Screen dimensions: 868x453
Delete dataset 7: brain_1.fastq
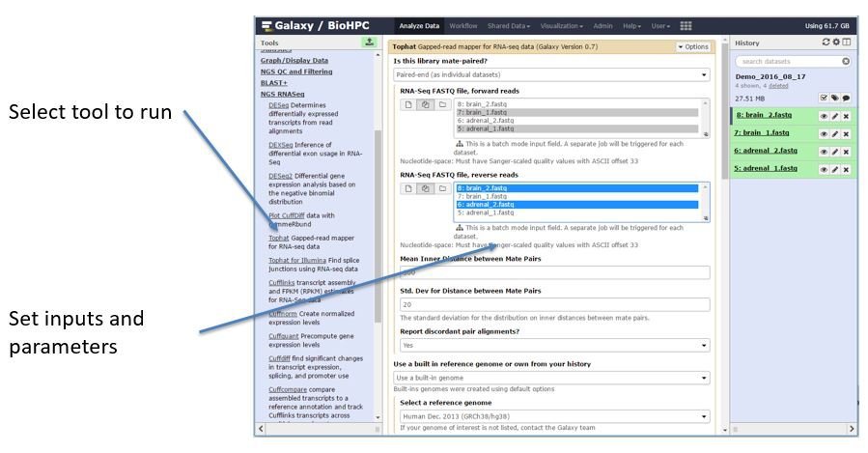846,134
